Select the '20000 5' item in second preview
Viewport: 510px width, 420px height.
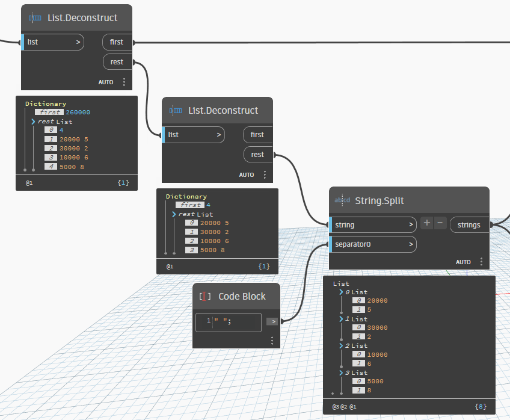point(215,223)
